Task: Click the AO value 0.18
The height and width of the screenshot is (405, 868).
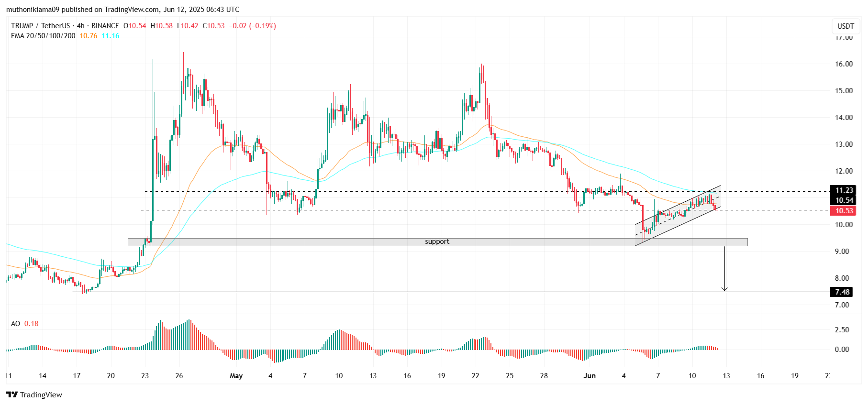Action: pyautogui.click(x=32, y=324)
